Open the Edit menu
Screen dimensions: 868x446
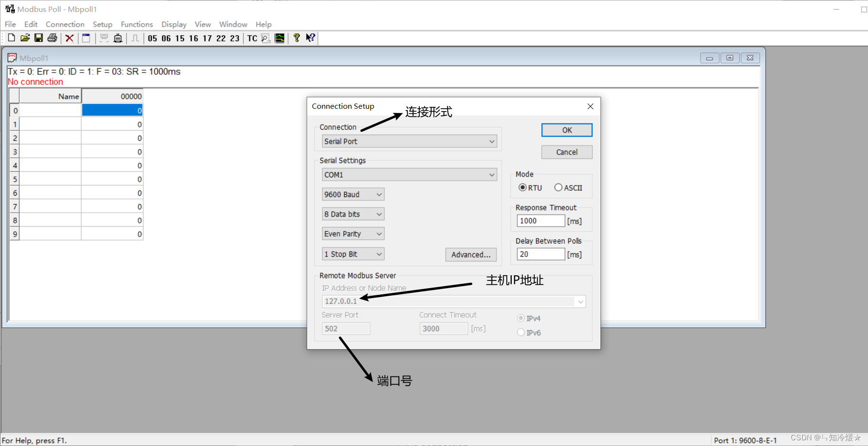point(31,24)
